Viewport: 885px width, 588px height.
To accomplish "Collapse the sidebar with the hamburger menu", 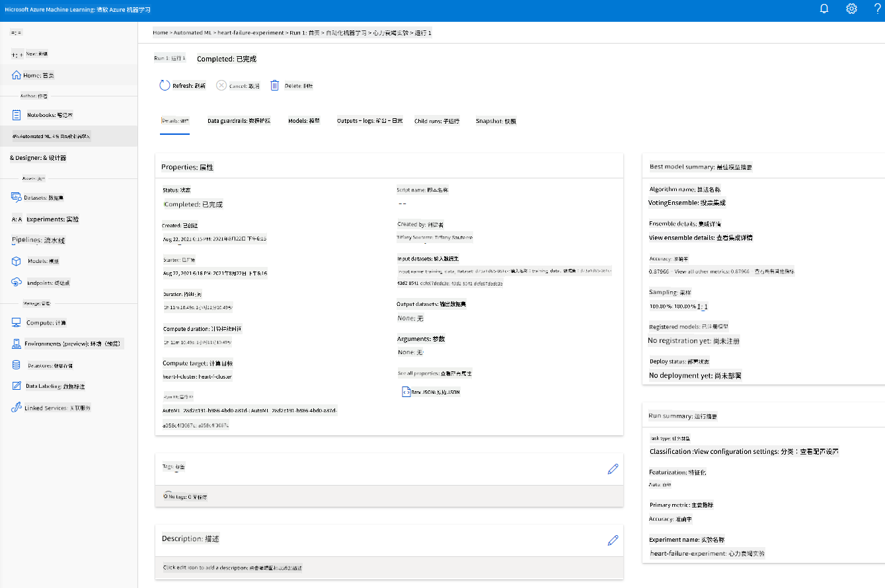I will click(17, 32).
